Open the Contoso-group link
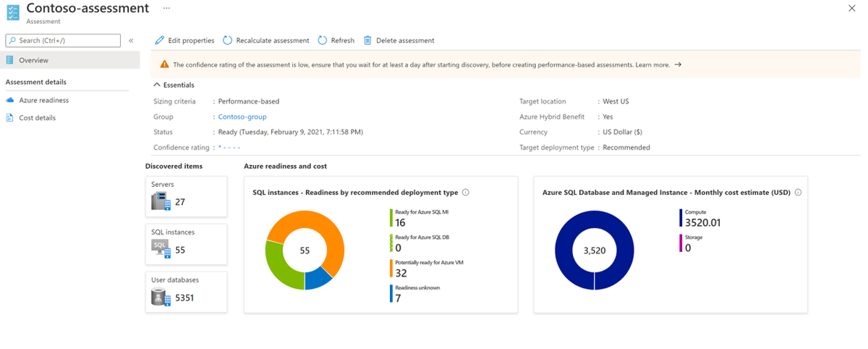 point(242,117)
